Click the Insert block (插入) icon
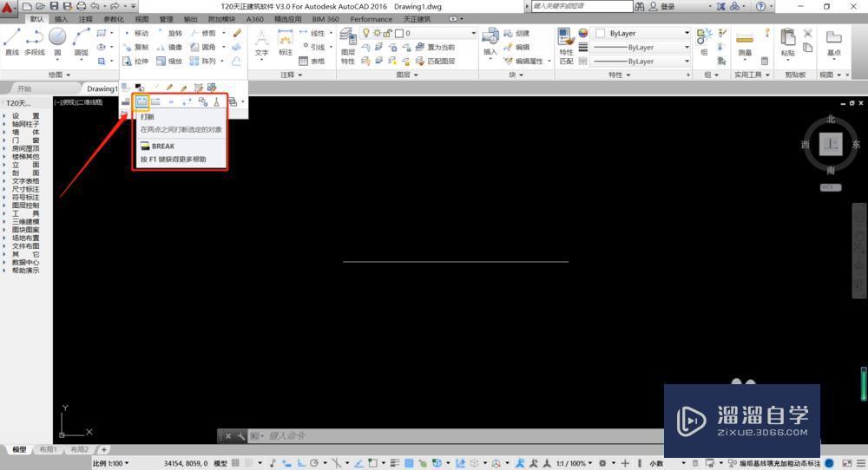The image size is (868, 470). coord(490,42)
